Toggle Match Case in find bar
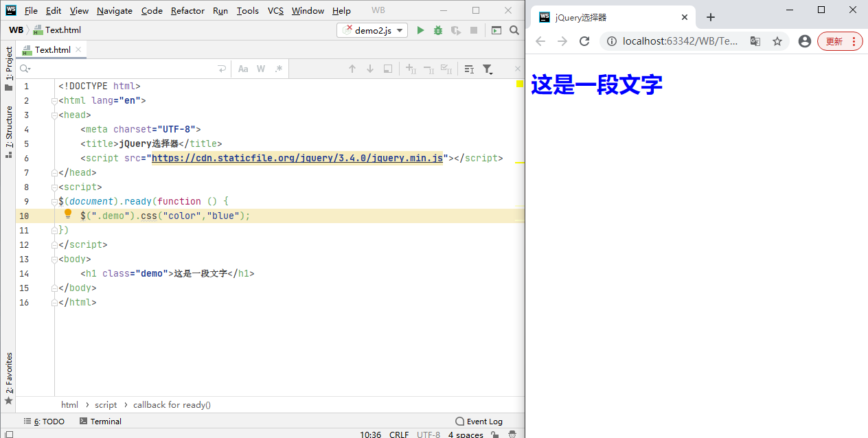 (243, 69)
